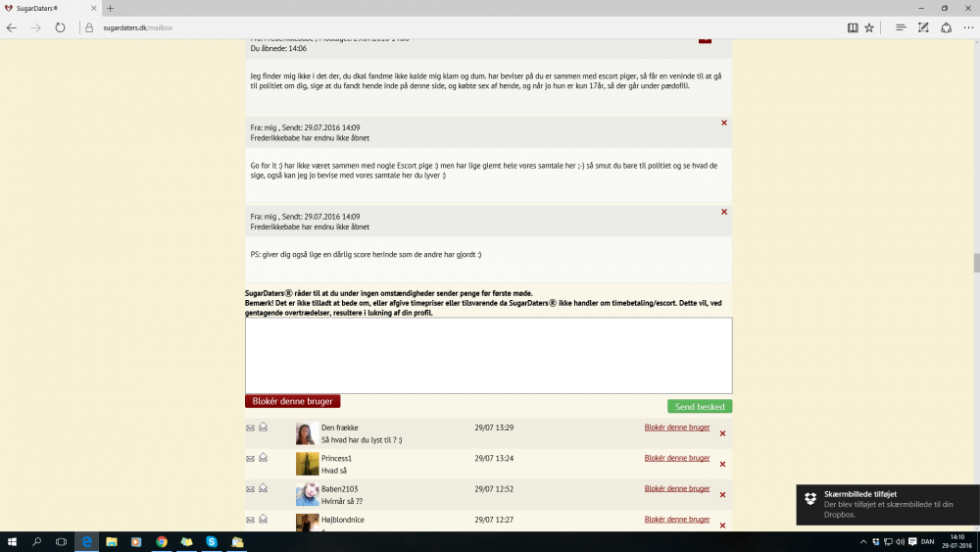This screenshot has height=552, width=980.
Task: Go back to the previous page
Action: tap(12, 27)
